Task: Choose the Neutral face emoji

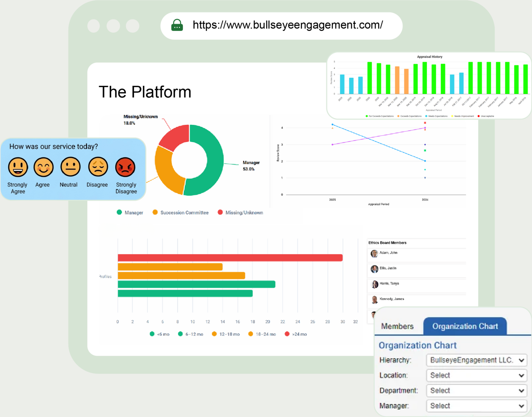Action: (x=70, y=167)
